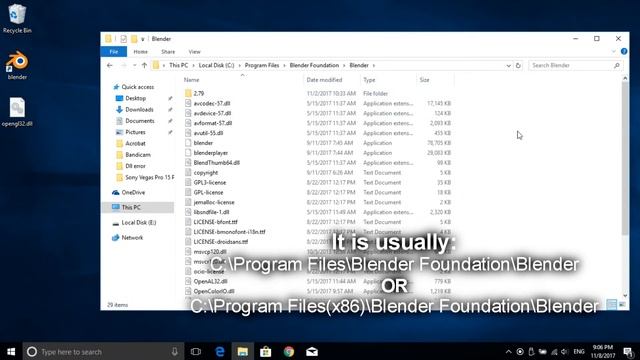Sort by the Type column header
Image resolution: width=640 pixels, height=360 pixels.
pyautogui.click(x=388, y=80)
